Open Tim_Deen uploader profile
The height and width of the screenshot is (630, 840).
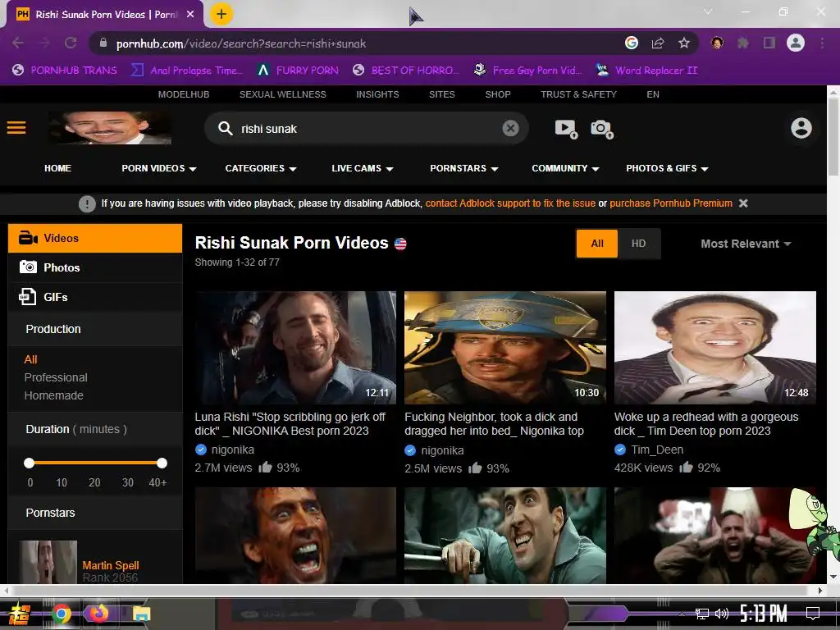(x=657, y=450)
